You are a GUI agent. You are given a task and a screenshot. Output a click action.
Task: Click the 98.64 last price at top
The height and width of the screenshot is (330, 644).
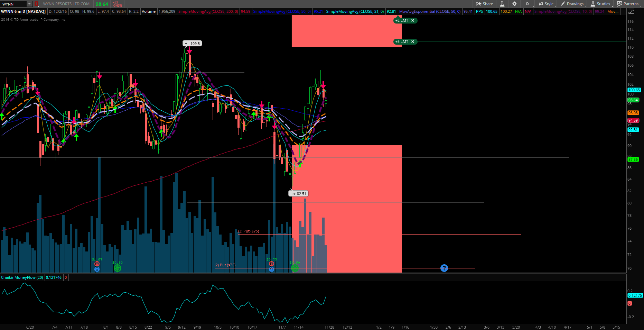click(x=102, y=4)
